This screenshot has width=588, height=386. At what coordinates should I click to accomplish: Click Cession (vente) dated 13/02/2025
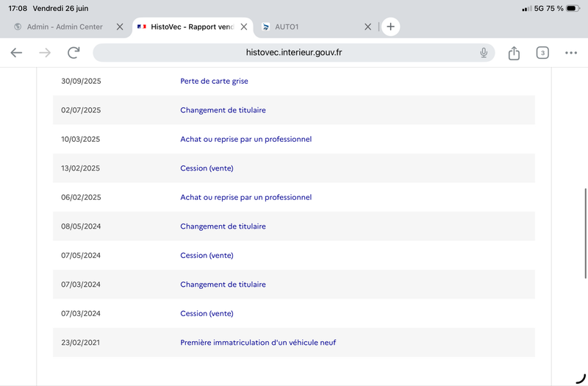tap(207, 168)
